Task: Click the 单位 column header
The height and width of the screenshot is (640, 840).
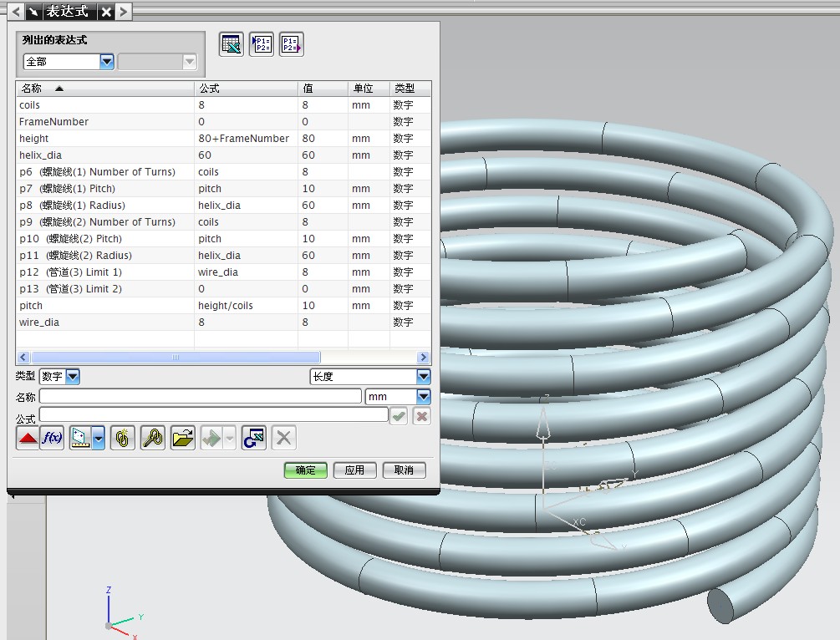Action: point(369,89)
